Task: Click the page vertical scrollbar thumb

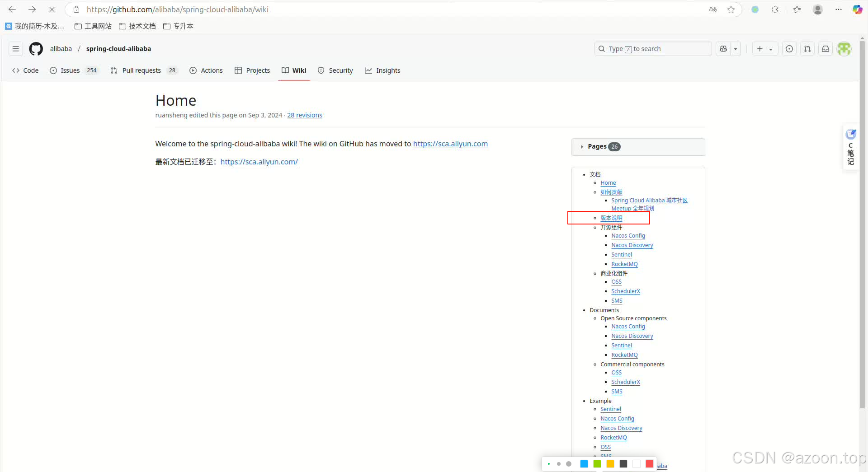Action: pos(863,224)
